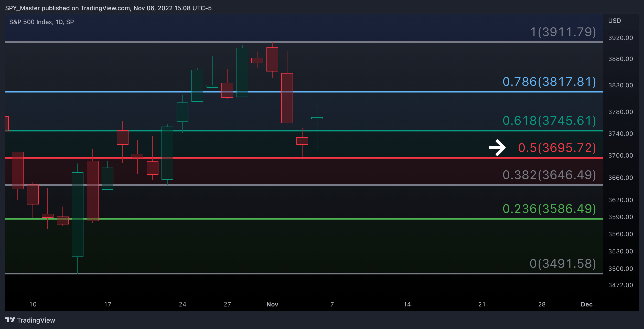The image size is (644, 329).
Task: Click the S&P 500 Index, 1D, SP title
Action: click(x=41, y=22)
